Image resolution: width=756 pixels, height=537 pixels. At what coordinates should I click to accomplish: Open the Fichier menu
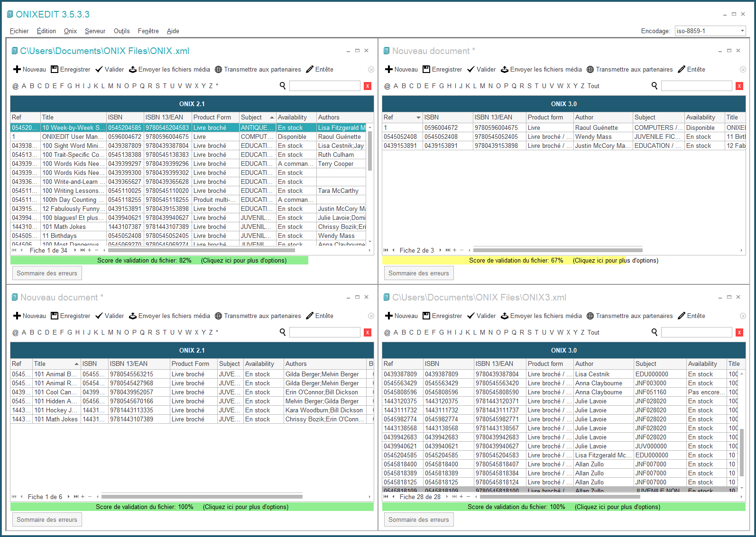(19, 31)
